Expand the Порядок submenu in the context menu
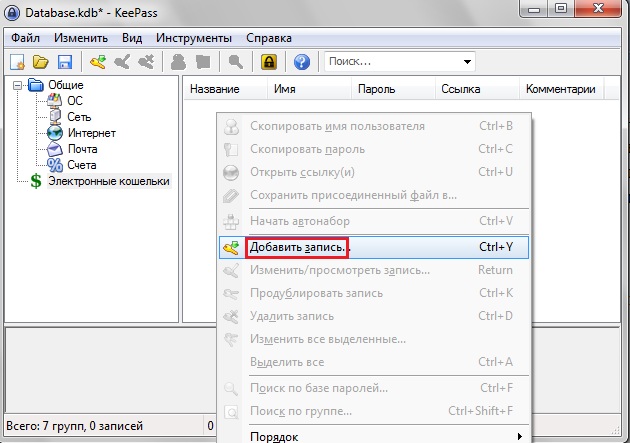Viewport: 630px width, 443px height. pyautogui.click(x=518, y=436)
